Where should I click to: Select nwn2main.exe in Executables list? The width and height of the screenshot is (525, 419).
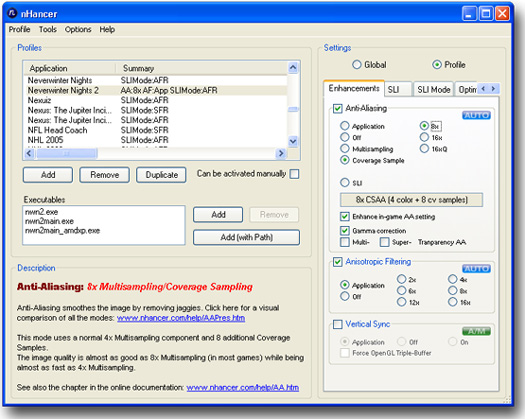pos(49,221)
